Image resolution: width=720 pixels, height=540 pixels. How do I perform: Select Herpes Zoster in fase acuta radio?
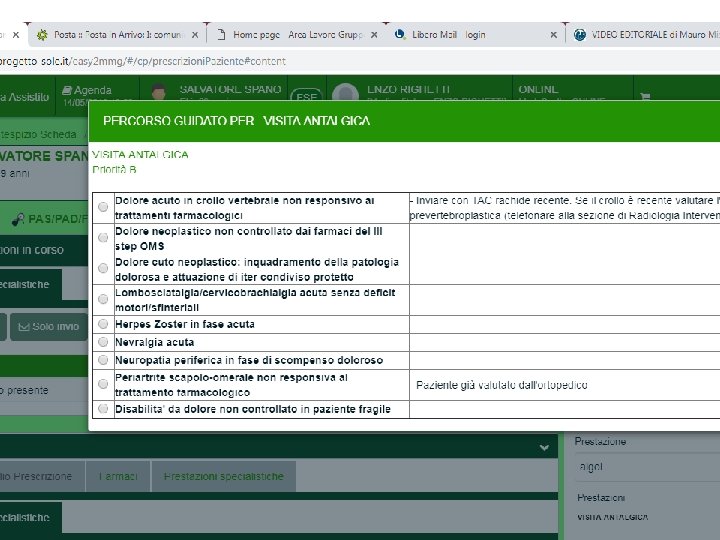point(103,324)
